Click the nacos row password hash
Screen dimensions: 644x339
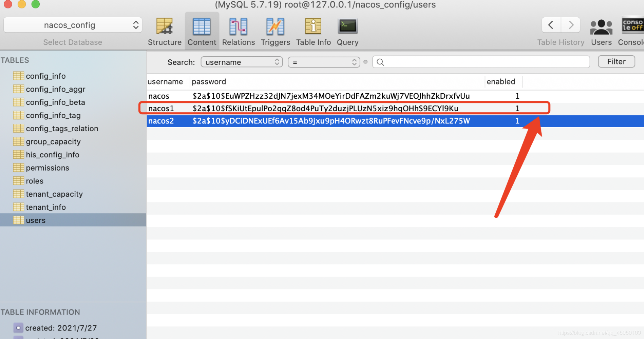click(x=331, y=96)
